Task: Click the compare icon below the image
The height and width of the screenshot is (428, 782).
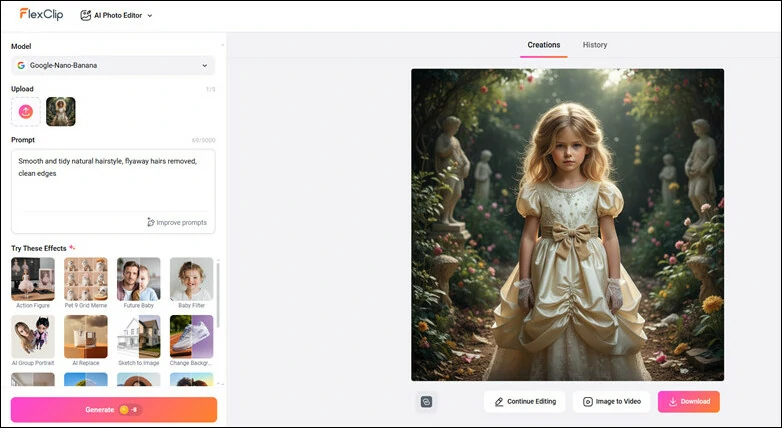Action: pos(426,402)
